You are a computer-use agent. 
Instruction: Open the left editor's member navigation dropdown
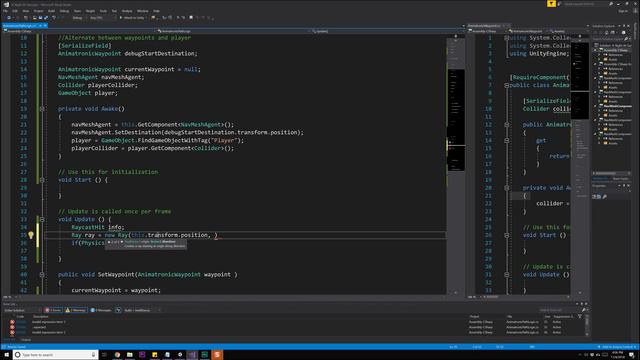pyautogui.click(x=388, y=31)
